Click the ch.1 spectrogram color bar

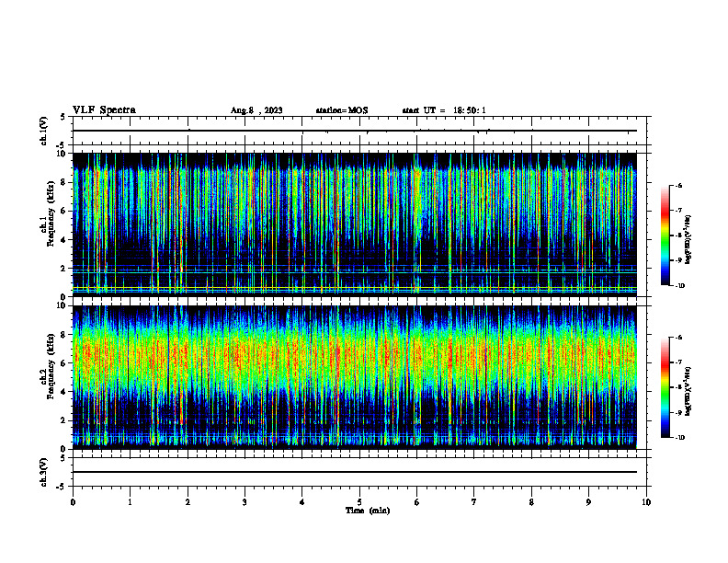pyautogui.click(x=665, y=236)
